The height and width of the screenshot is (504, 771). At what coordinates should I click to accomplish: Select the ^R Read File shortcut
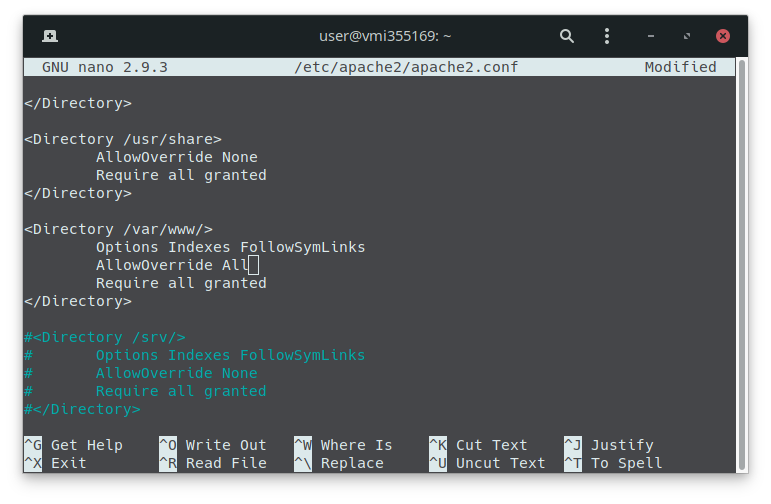point(213,463)
